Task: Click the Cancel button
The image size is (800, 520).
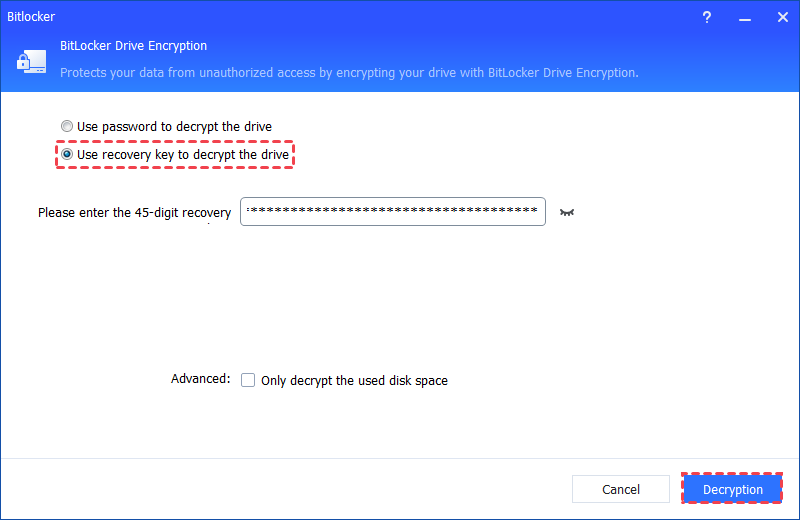Action: [620, 489]
